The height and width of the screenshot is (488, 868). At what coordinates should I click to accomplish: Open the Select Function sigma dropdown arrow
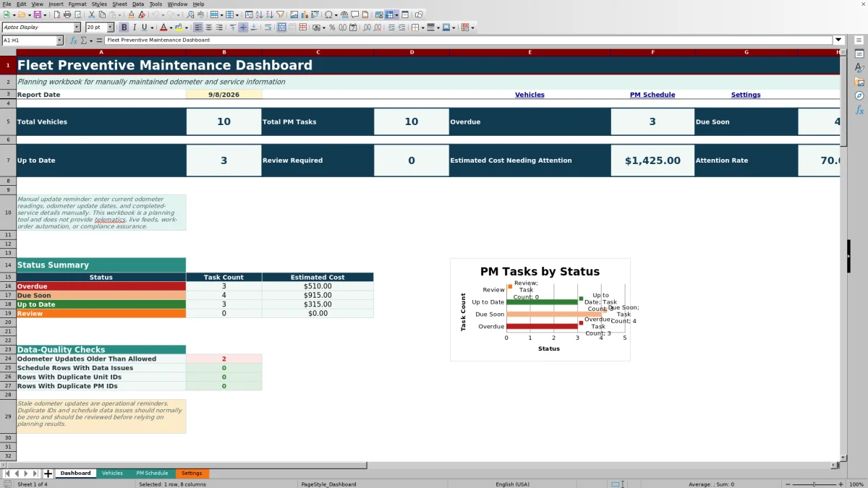coord(91,40)
